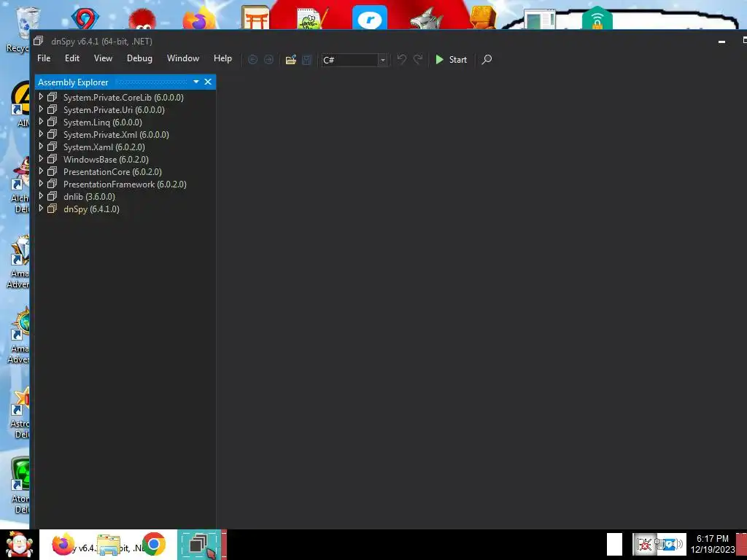Click assembly icon beside System.Private.Xml
Viewport: 747px width, 560px height.
[53, 134]
